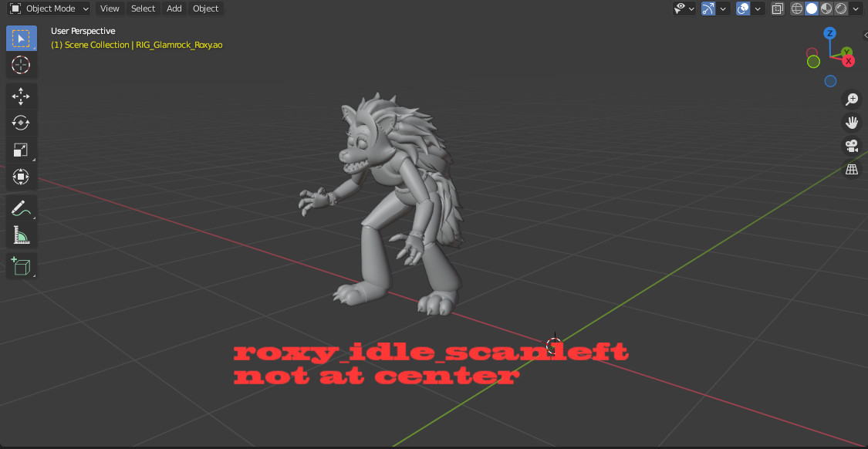Select the Measure tool
The height and width of the screenshot is (449, 868).
click(x=21, y=235)
